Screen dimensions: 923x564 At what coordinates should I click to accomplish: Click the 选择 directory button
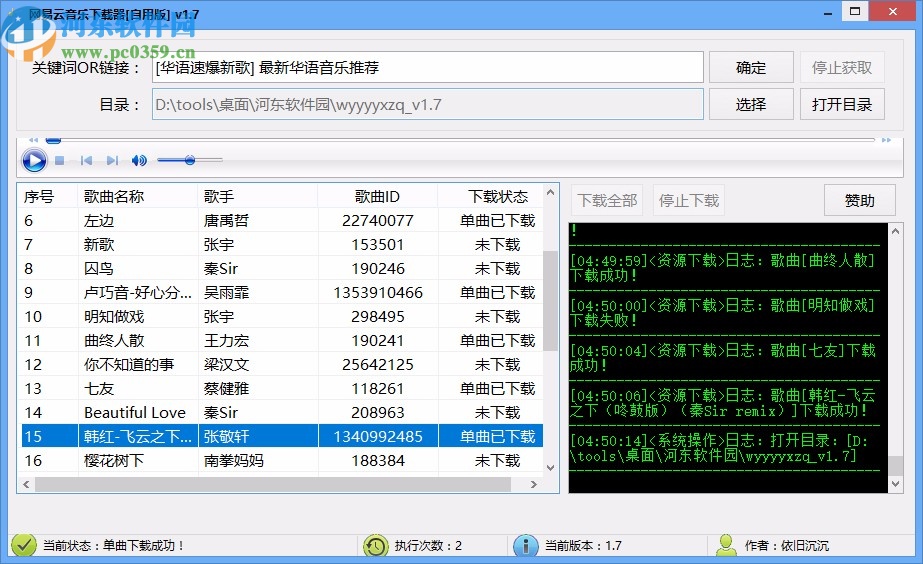[751, 105]
